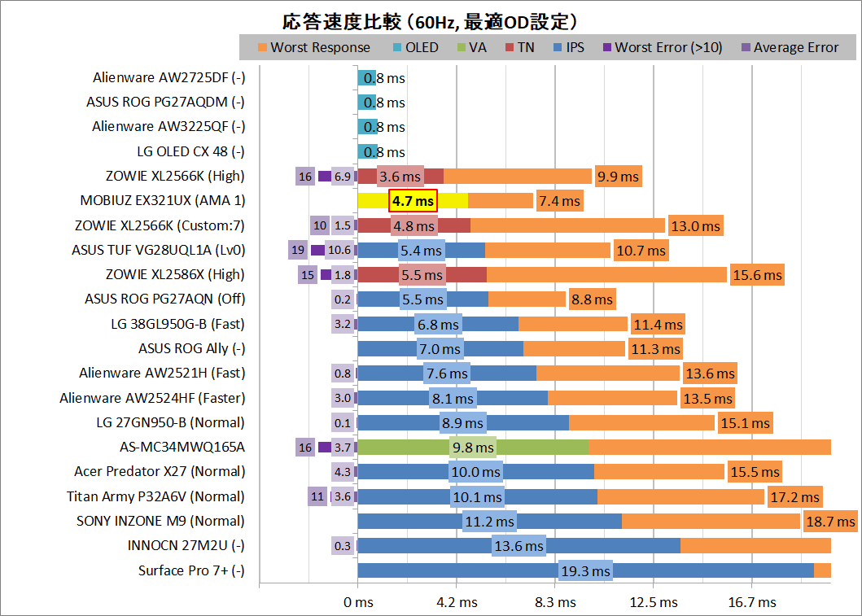
Task: Click the 7.0 ms data label
Action: (440, 349)
